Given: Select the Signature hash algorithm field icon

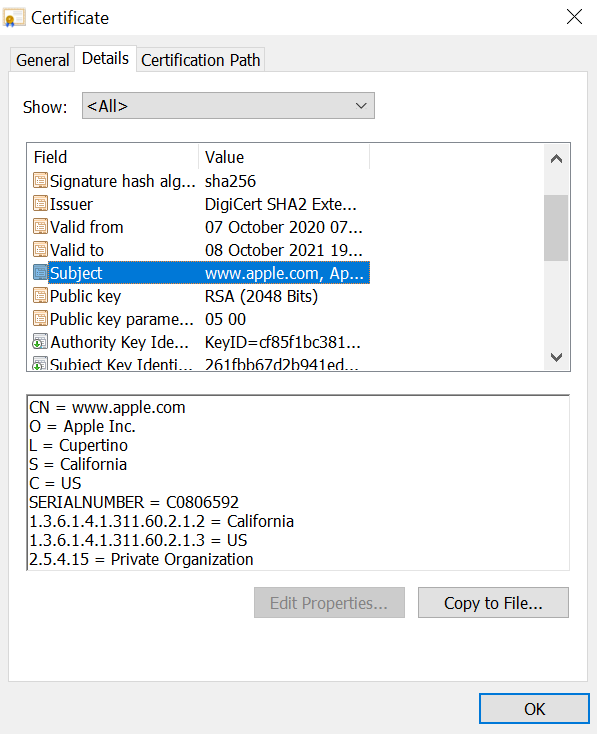Looking at the screenshot, I should (x=40, y=180).
